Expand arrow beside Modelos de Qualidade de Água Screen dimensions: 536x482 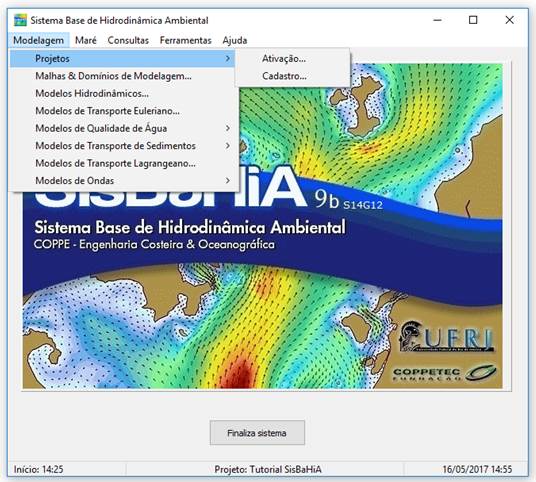tap(228, 128)
